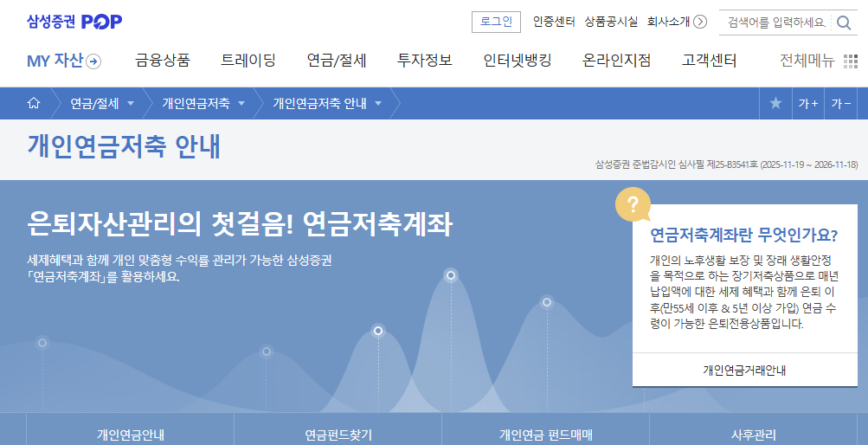The image size is (868, 445).
Task: Click the MY 자산 arrow icon
Action: [x=93, y=61]
